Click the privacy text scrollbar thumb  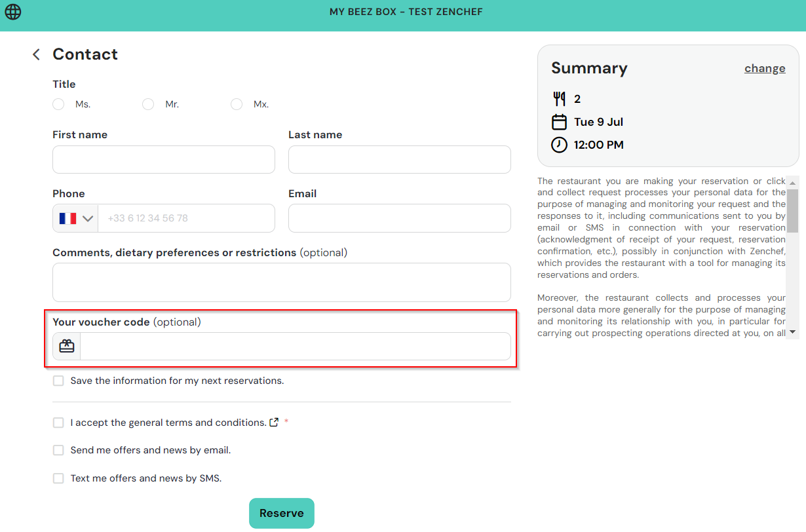(792, 210)
